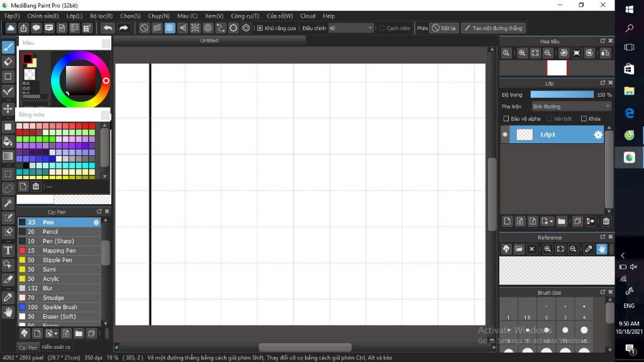Open Pen brush settings gear
The height and width of the screenshot is (362, 644).
point(96,222)
